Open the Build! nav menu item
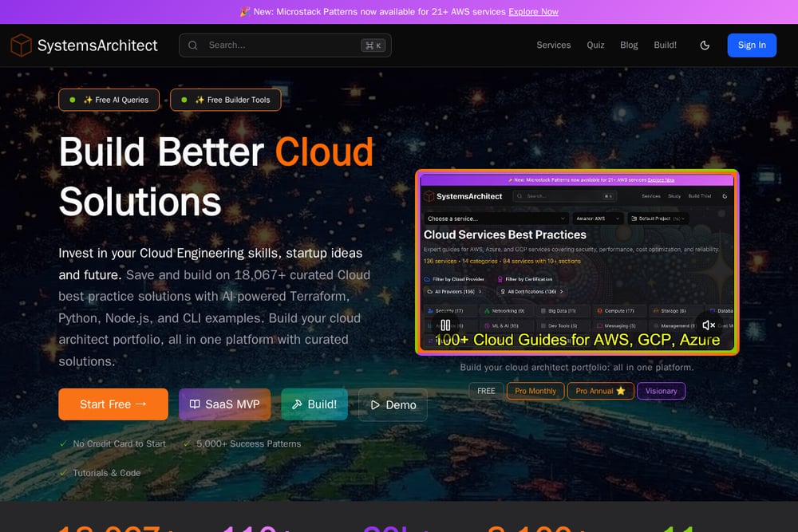This screenshot has height=532, width=798. pos(666,45)
